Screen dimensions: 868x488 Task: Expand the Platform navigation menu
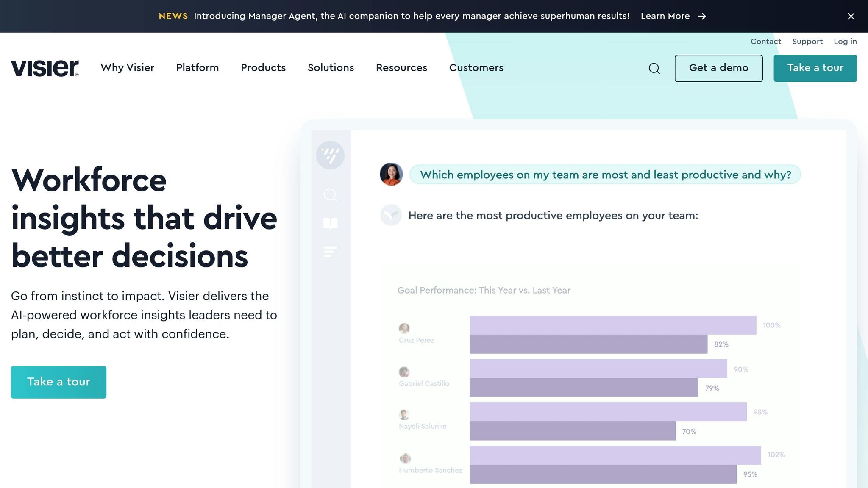(197, 68)
